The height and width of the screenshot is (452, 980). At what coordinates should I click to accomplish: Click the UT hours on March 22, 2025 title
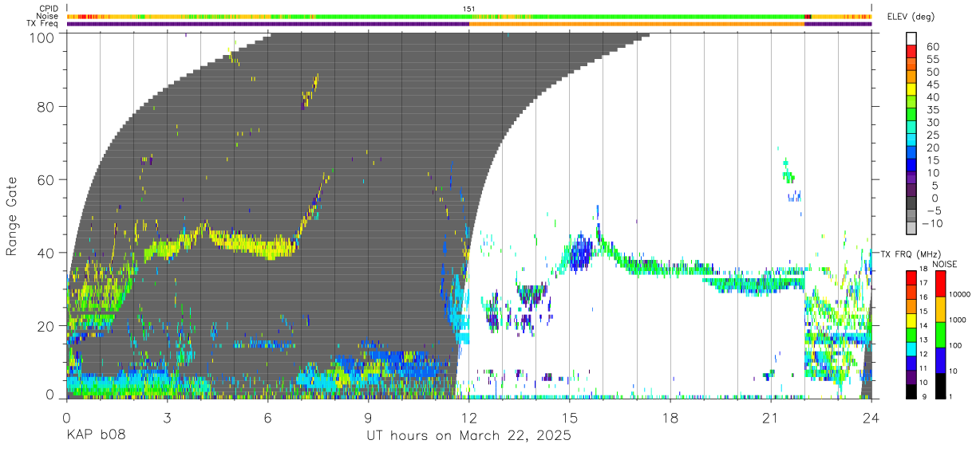(x=468, y=436)
